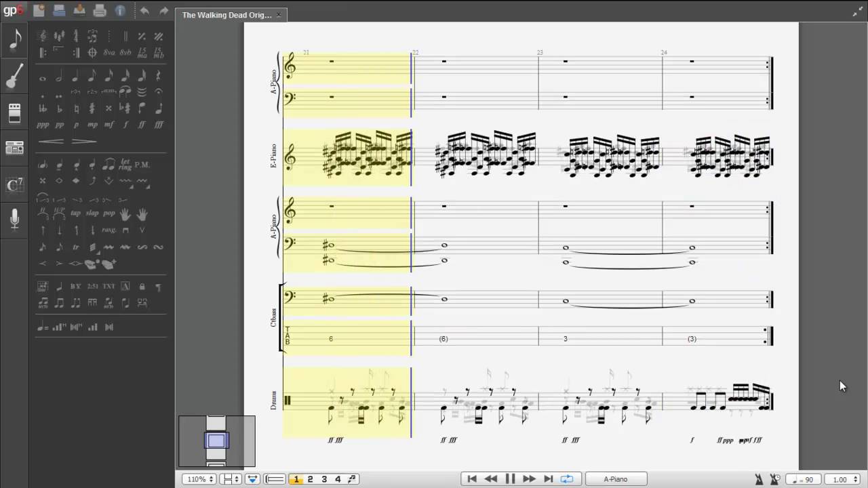This screenshot has height=488, width=868.
Task: Toggle loop playback button
Action: tap(567, 479)
